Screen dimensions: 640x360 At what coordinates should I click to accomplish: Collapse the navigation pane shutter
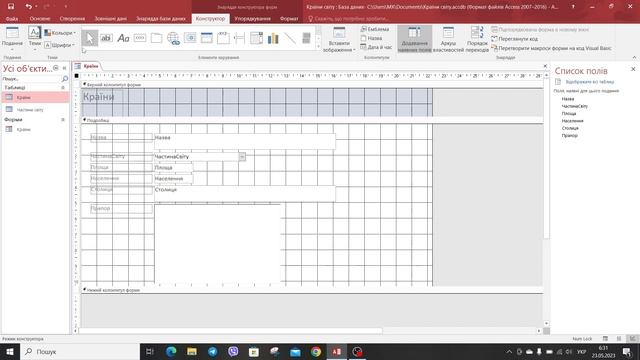tap(64, 68)
